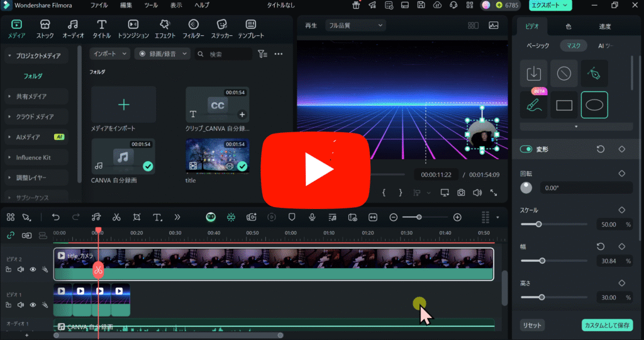Image resolution: width=644 pixels, height=340 pixels.
Task: Open the playback quality dropdown
Action: pyautogui.click(x=356, y=25)
